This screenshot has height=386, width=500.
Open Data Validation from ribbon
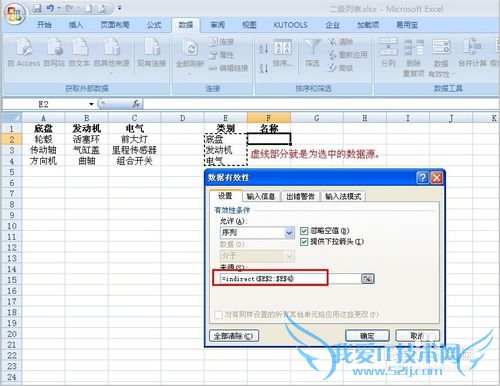tap(441, 57)
